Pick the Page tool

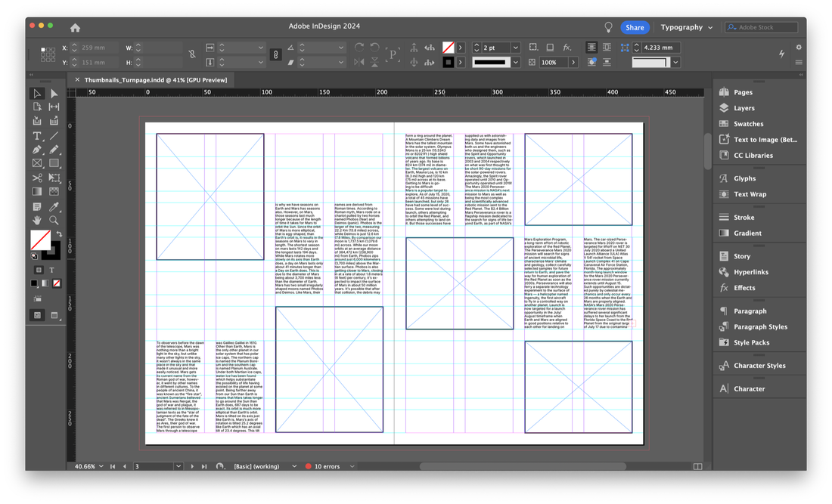click(x=37, y=107)
